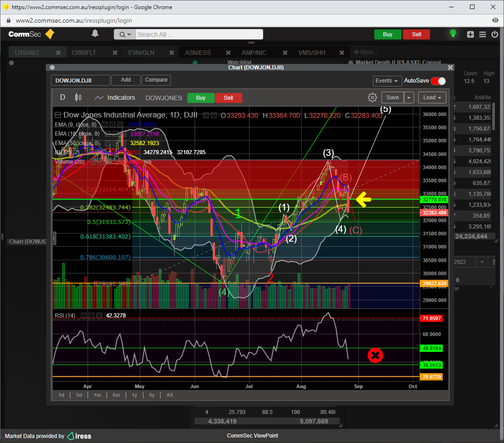
Task: Click the Compare button
Action: pyautogui.click(x=156, y=80)
